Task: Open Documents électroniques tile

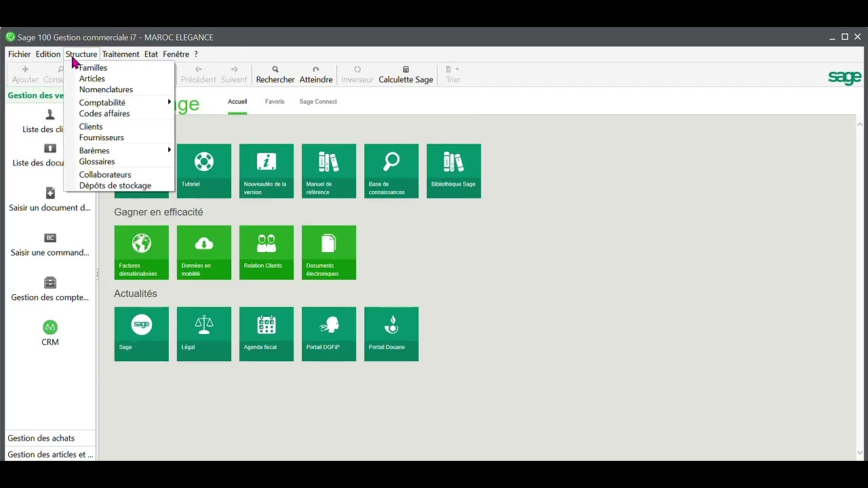Action: (329, 252)
